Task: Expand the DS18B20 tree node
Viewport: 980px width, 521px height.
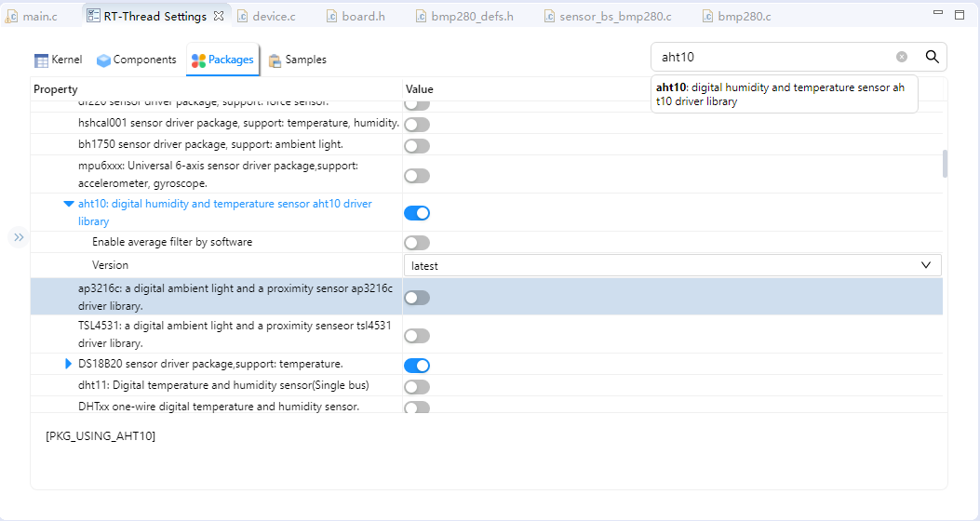Action: click(x=69, y=364)
